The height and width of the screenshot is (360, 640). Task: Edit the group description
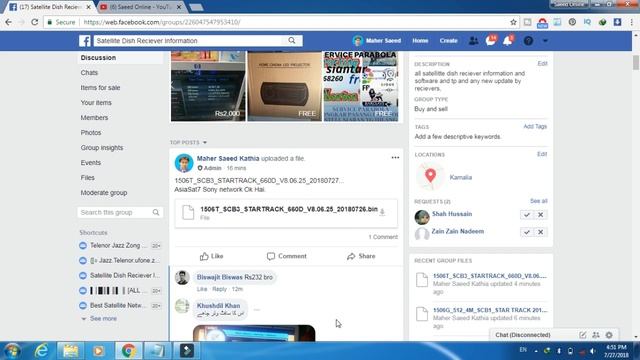pos(542,64)
